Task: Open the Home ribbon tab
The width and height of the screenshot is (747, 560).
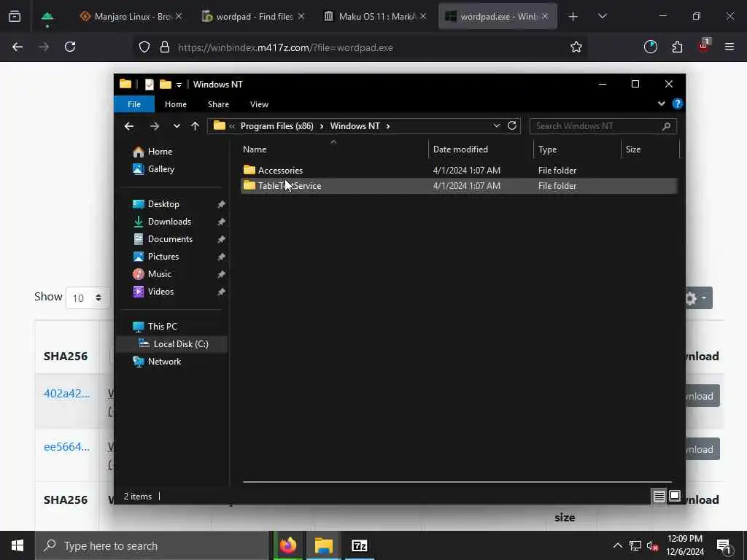Action: (176, 104)
